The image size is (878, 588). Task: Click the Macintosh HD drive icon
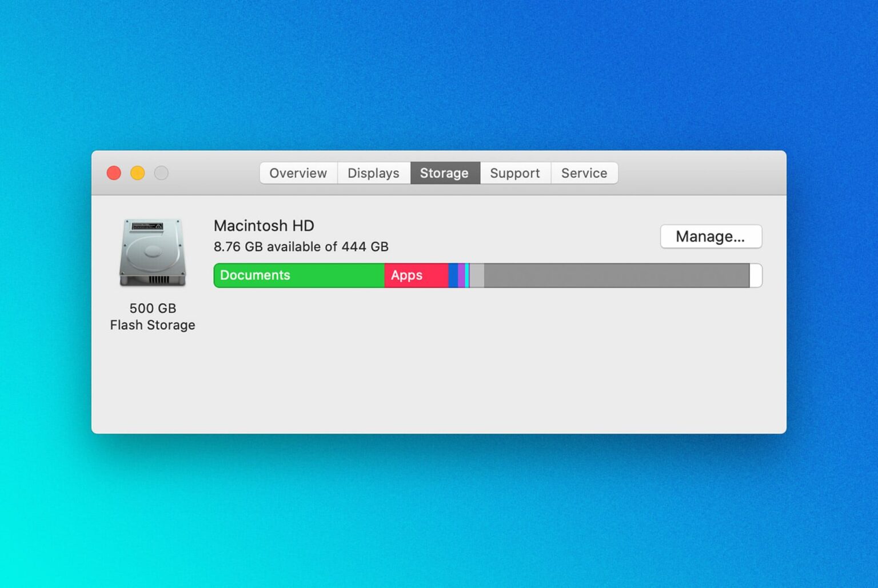[153, 252]
